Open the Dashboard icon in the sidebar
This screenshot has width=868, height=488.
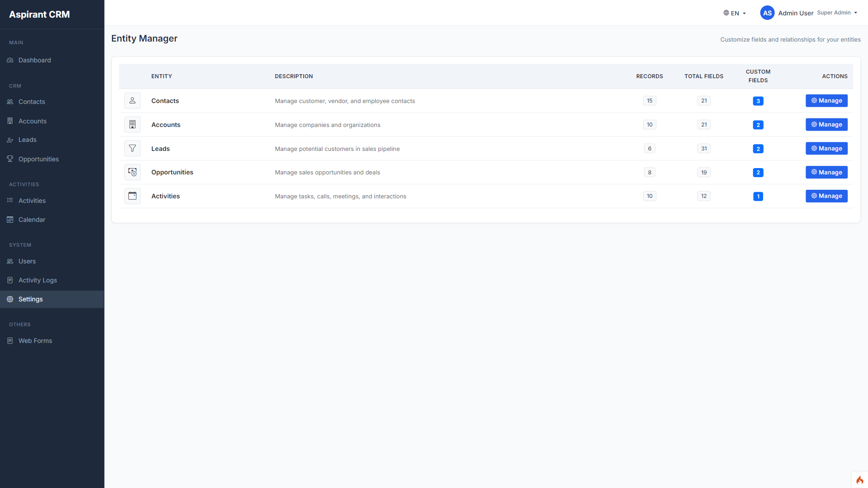10,60
